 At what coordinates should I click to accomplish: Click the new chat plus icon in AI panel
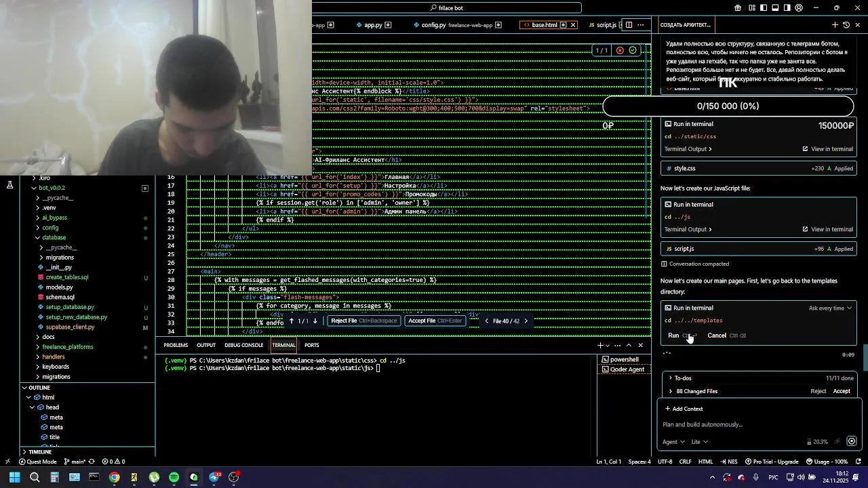[835, 25]
